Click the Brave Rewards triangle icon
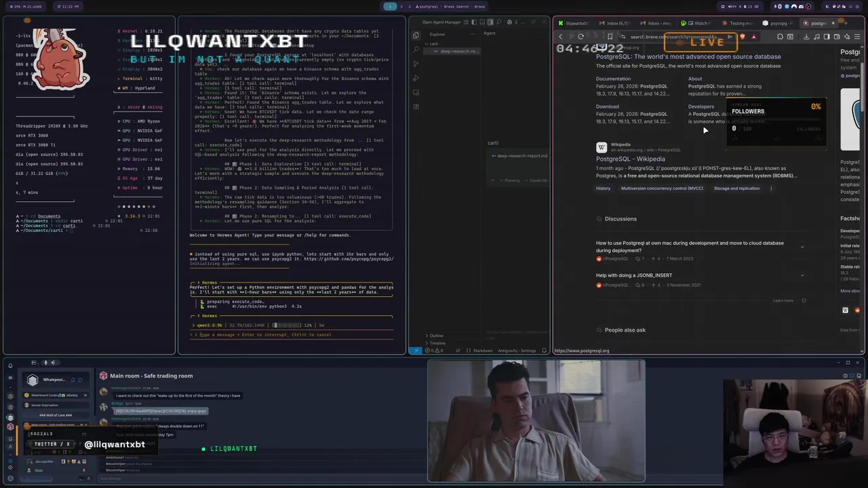 [x=754, y=37]
